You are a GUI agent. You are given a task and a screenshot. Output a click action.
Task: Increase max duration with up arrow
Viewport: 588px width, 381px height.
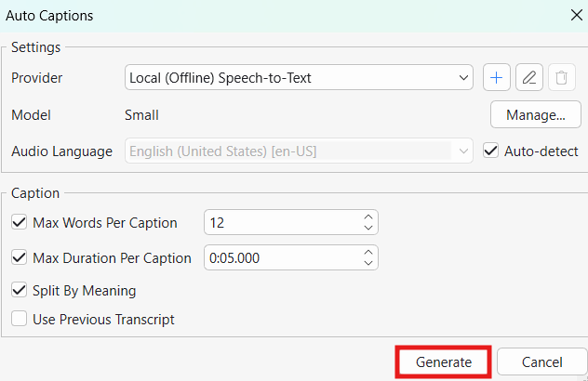click(368, 253)
